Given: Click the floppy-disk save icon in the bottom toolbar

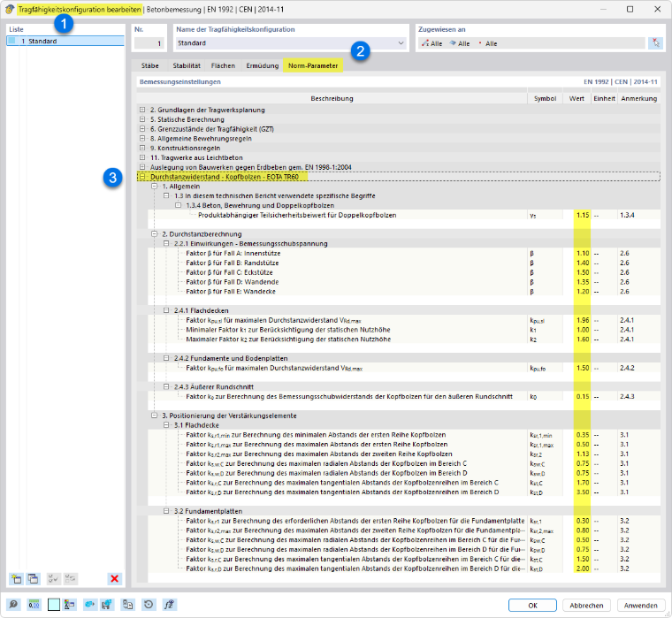Looking at the screenshot, I should pos(106,605).
